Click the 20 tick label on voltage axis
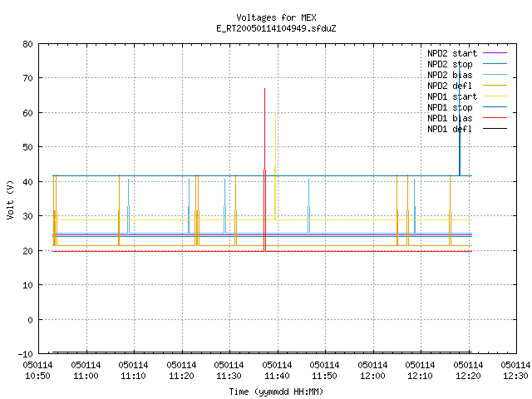 [27, 251]
